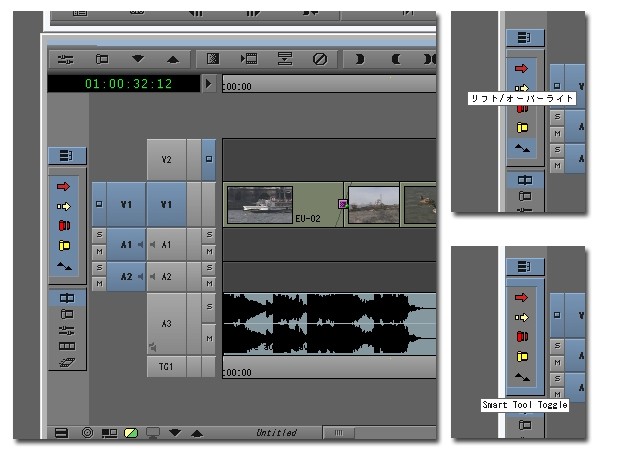This screenshot has height=469, width=625.
Task: Select the boat clip EU-02 thumbnail
Action: pyautogui.click(x=260, y=205)
